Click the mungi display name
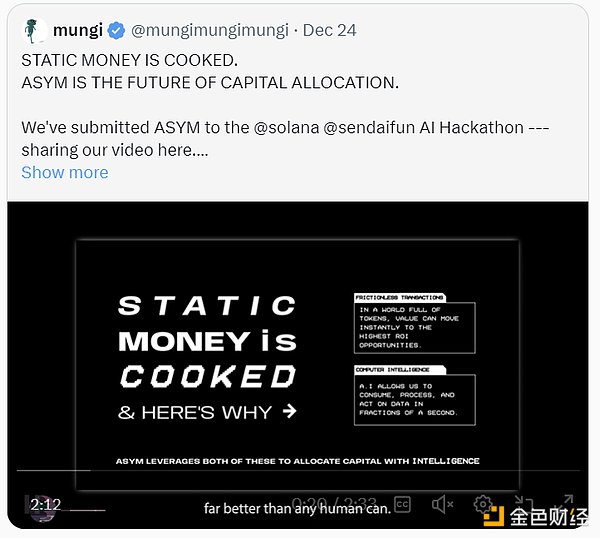The height and width of the screenshot is (538, 600). pos(77,31)
